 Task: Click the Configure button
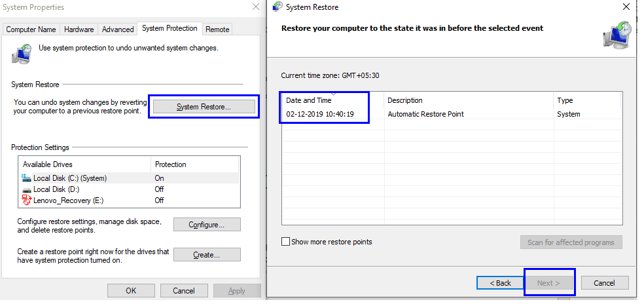coord(207,225)
